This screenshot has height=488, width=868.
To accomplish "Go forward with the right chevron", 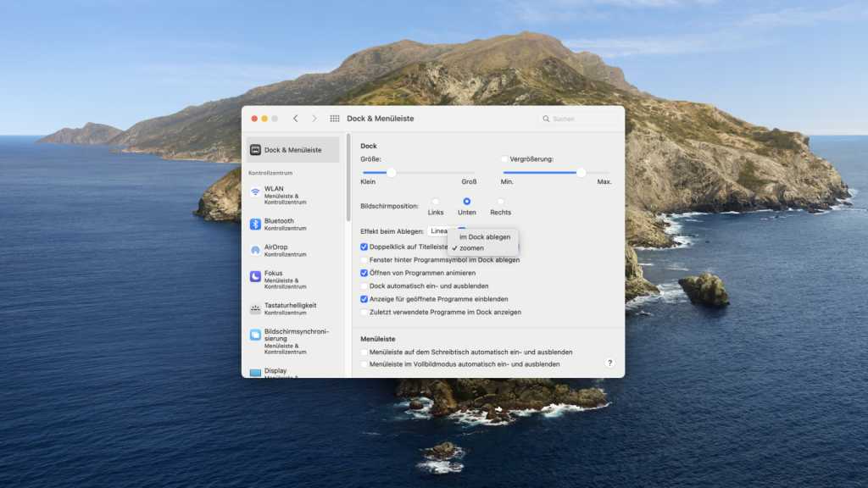I will [x=314, y=119].
